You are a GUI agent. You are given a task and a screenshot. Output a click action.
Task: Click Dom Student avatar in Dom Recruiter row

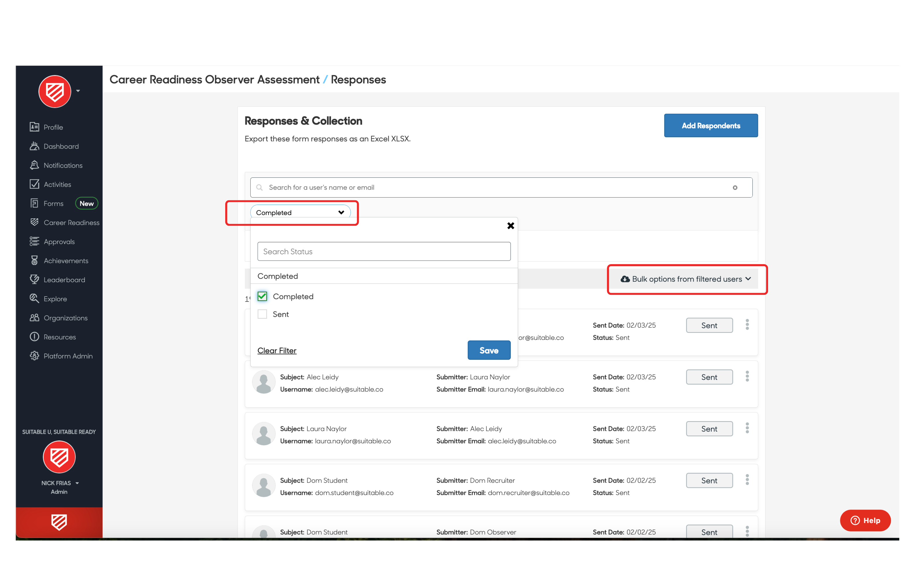coord(263,486)
